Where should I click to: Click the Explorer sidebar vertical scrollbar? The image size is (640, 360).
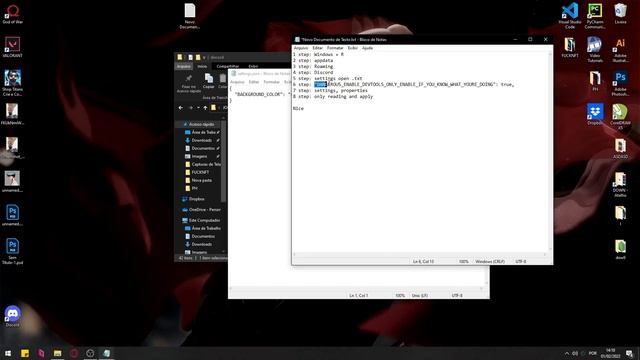click(223, 161)
